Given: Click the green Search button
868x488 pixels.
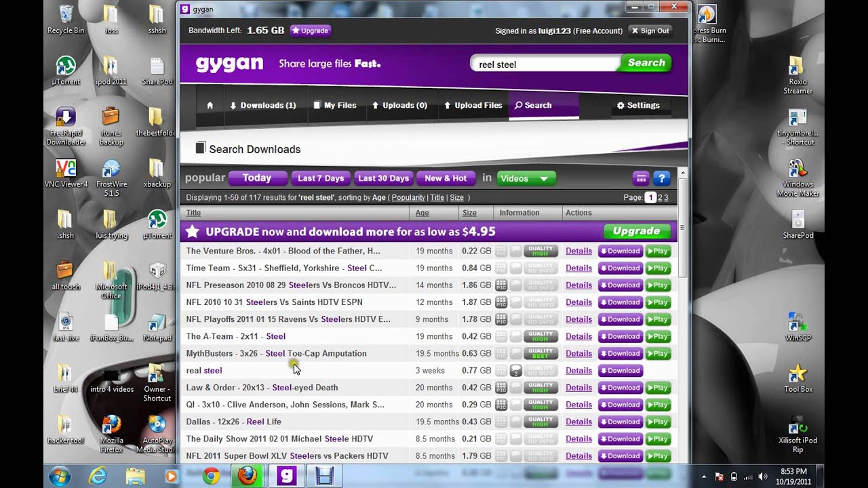Looking at the screenshot, I should coord(646,63).
